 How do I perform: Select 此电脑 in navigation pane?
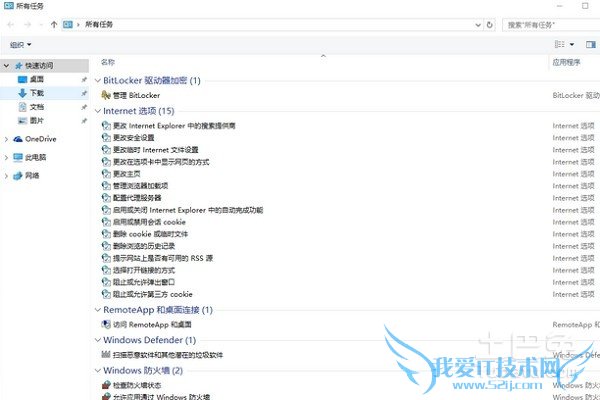(x=36, y=157)
